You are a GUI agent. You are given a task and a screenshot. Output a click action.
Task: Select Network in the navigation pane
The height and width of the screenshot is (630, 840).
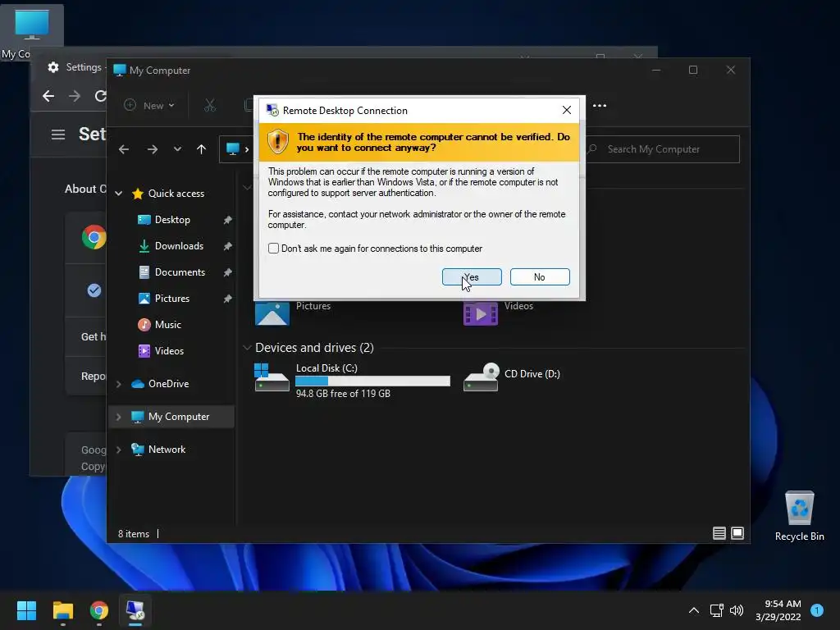click(159, 450)
